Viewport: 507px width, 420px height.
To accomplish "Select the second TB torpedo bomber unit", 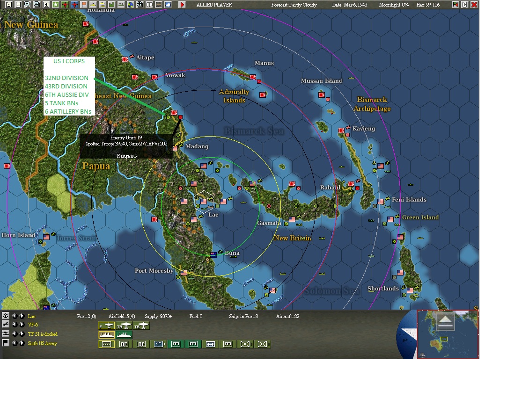I will tap(141, 326).
